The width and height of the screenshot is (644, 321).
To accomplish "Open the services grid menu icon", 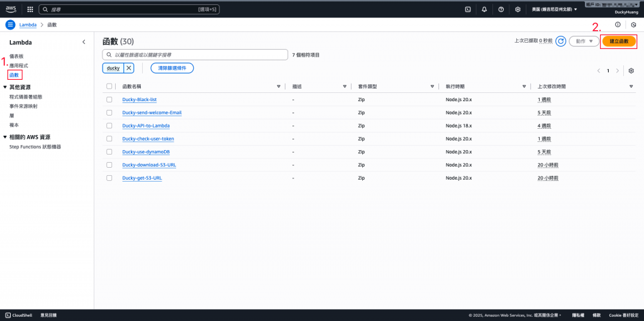I will point(30,9).
